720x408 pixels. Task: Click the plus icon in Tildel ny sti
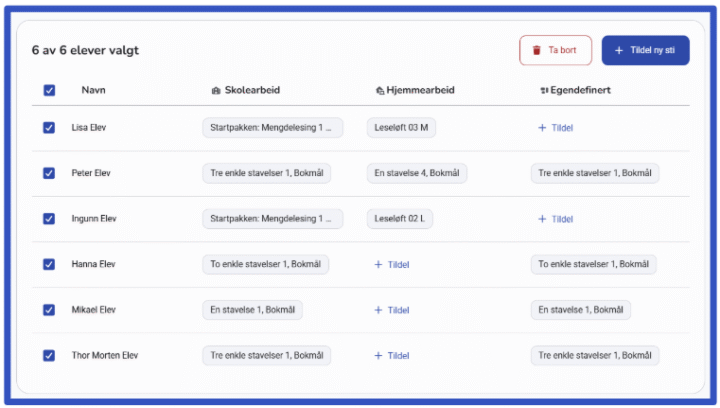tap(619, 50)
